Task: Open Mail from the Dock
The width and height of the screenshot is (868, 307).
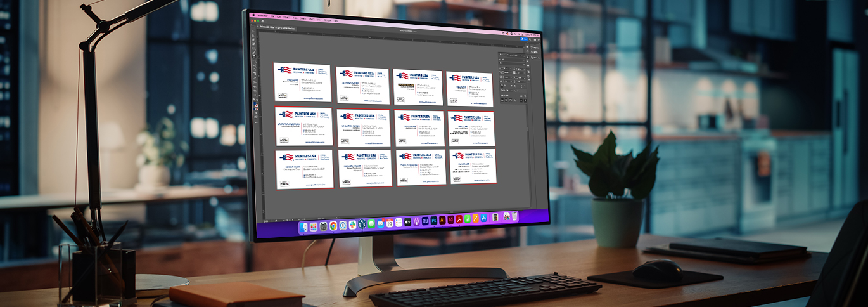Action: tap(381, 223)
